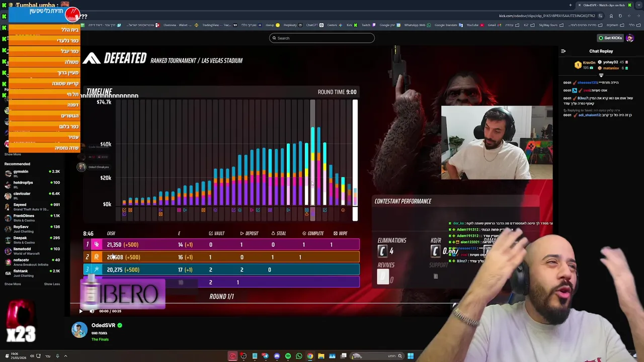Open the notification bell in the tray
644x362 pixels.
[x=7, y=356]
